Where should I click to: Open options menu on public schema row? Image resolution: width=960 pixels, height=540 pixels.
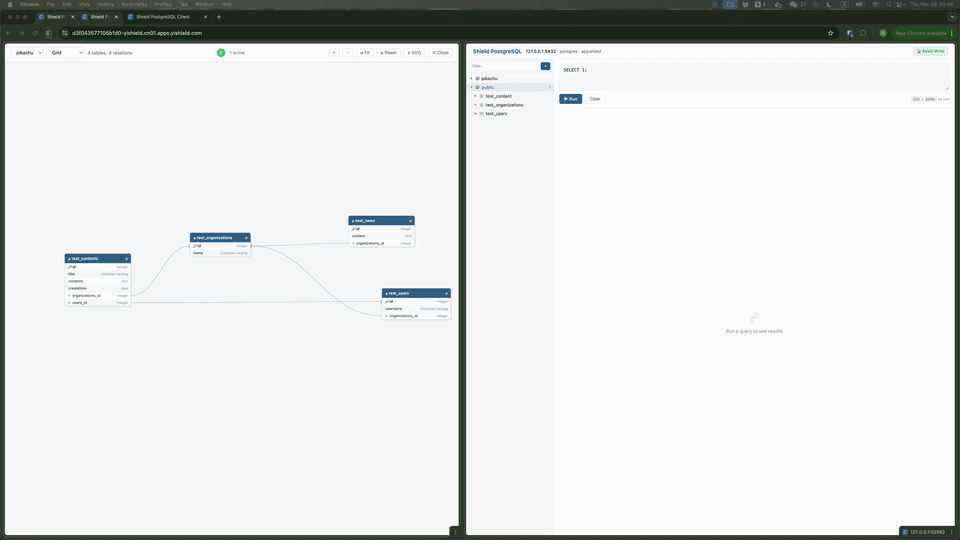(550, 87)
